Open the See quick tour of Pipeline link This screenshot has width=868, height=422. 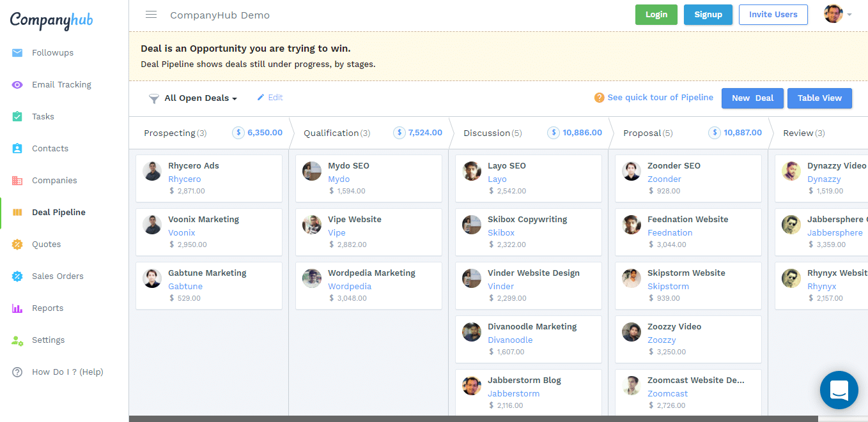[660, 98]
